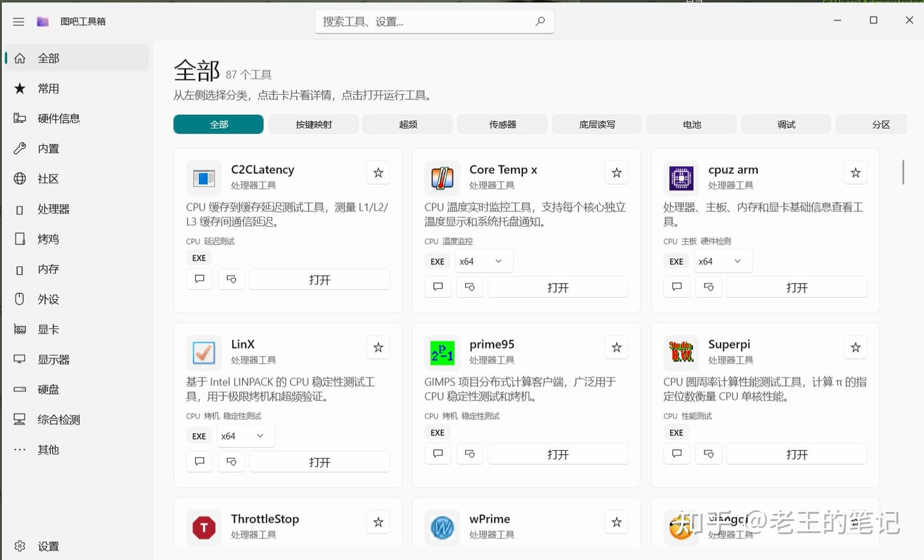Favorite Core Temp x with the star
This screenshot has height=560, width=924.
coord(617,173)
